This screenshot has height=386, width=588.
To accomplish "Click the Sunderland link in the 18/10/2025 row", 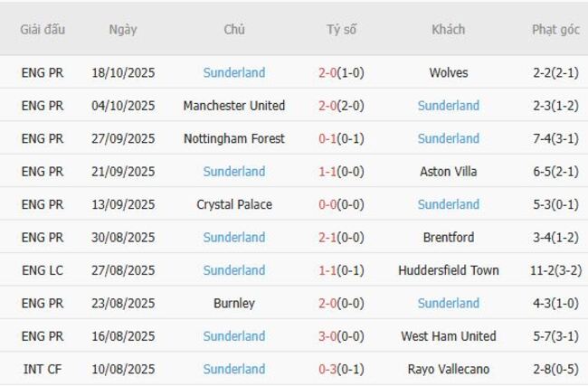I will [x=234, y=72].
